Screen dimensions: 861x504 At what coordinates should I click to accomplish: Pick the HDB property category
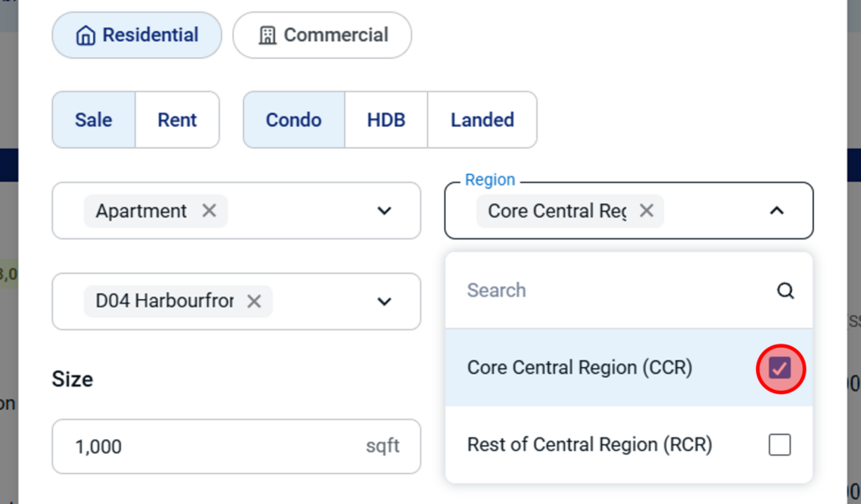pyautogui.click(x=386, y=120)
